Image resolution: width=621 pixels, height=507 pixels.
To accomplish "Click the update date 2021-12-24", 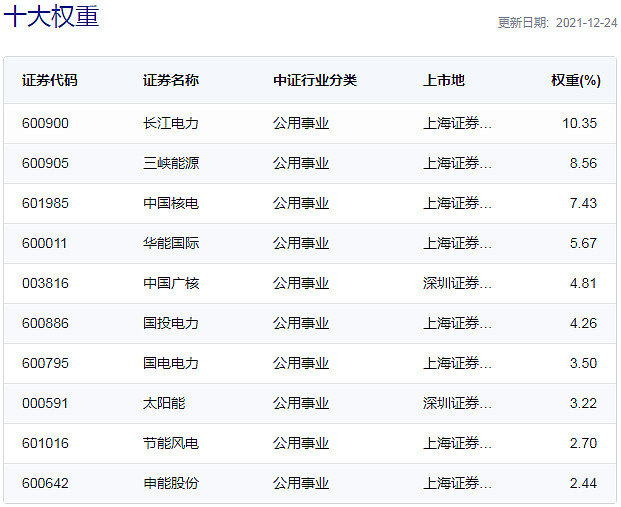I will 586,23.
